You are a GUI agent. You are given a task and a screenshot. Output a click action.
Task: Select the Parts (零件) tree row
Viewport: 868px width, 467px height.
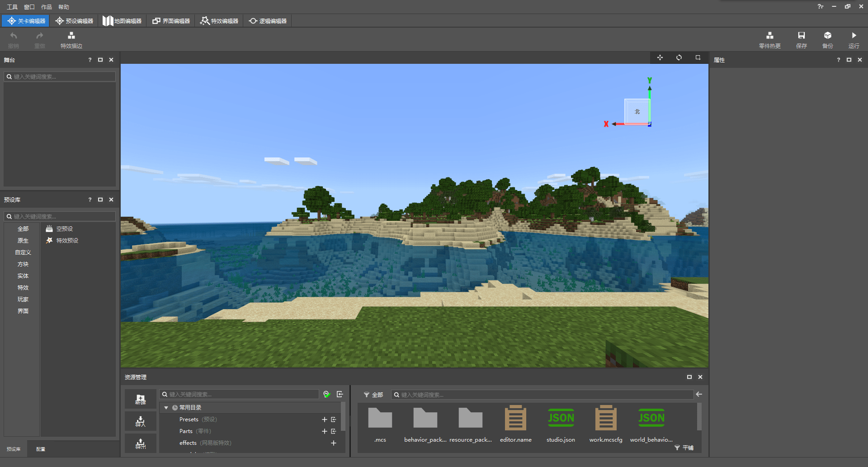(x=250, y=431)
